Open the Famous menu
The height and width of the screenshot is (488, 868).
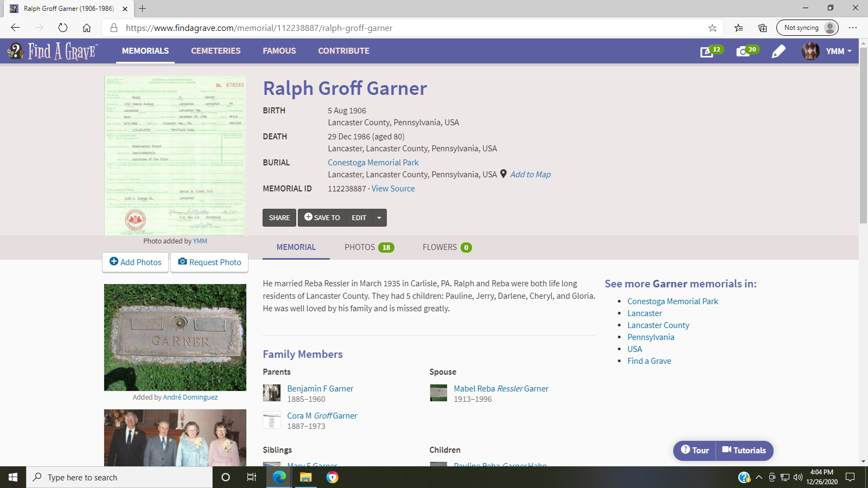(279, 51)
